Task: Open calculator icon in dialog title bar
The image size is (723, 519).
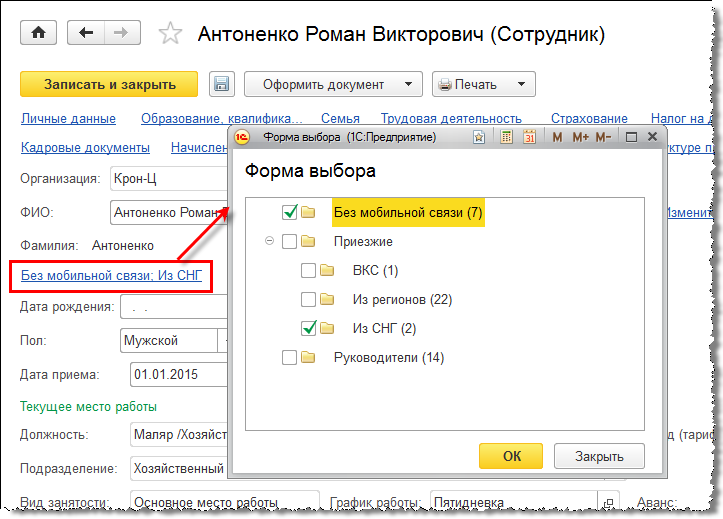Action: pyautogui.click(x=506, y=137)
